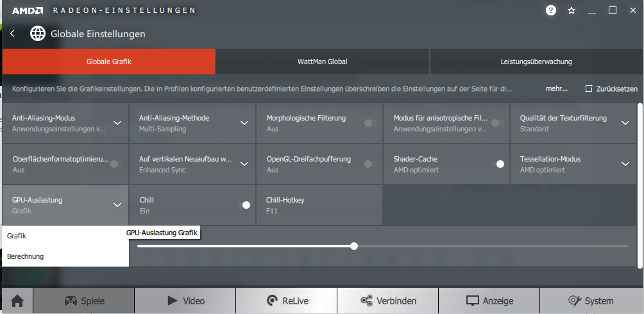
Task: Toggle Modus für anisotropische Filterung switch
Action: tap(497, 123)
